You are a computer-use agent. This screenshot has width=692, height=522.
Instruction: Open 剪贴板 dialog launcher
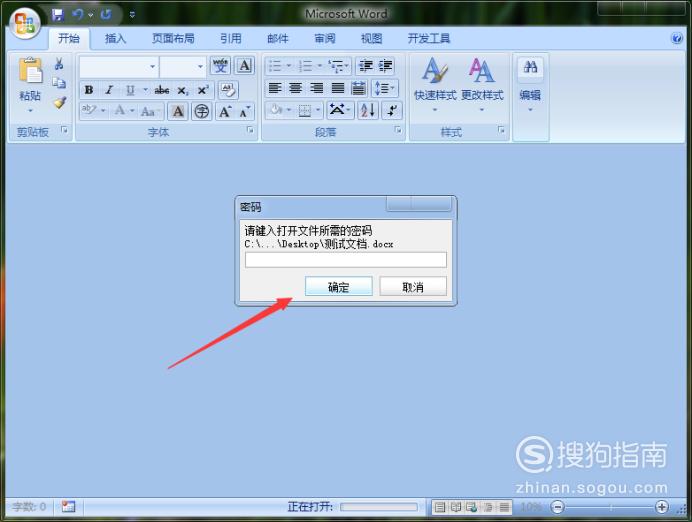click(64, 130)
